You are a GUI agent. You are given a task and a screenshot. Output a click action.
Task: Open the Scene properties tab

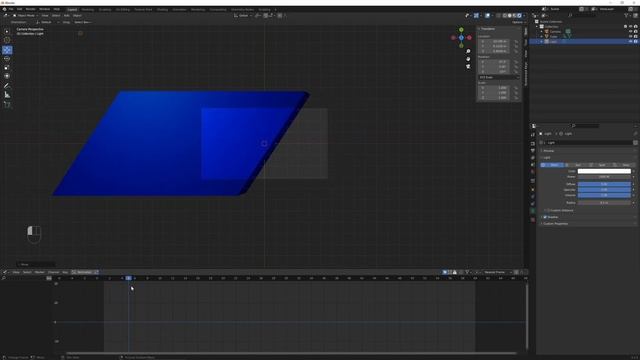point(533,164)
